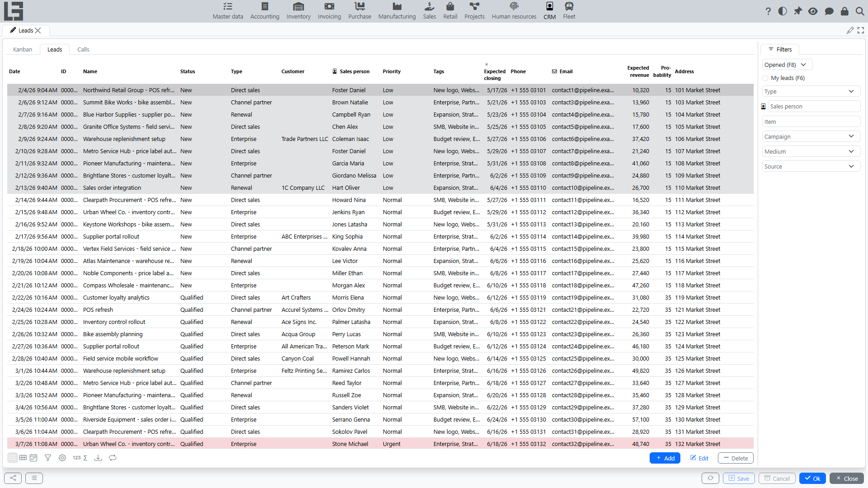Viewport: 868px width, 488px height.
Task: Switch to the Kanban tab
Action: pyautogui.click(x=23, y=49)
